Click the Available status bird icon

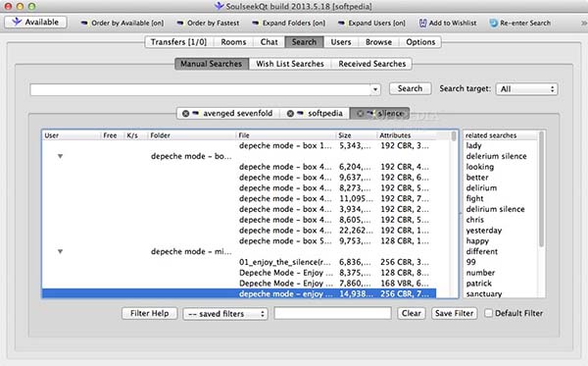click(x=17, y=22)
